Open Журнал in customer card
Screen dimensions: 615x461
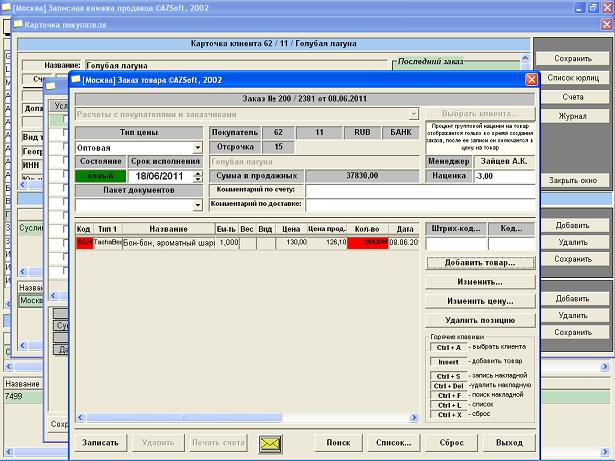(573, 116)
